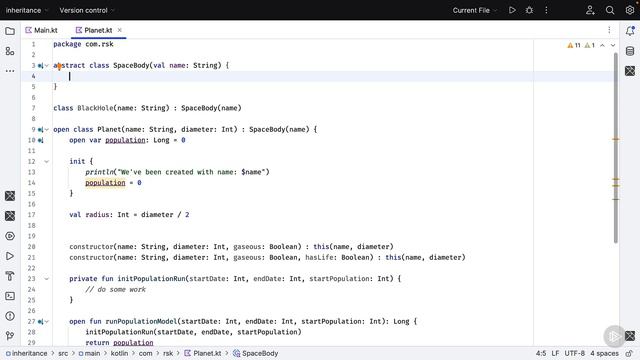The width and height of the screenshot is (640, 360).
Task: Open the code with me user icon
Action: [590, 10]
